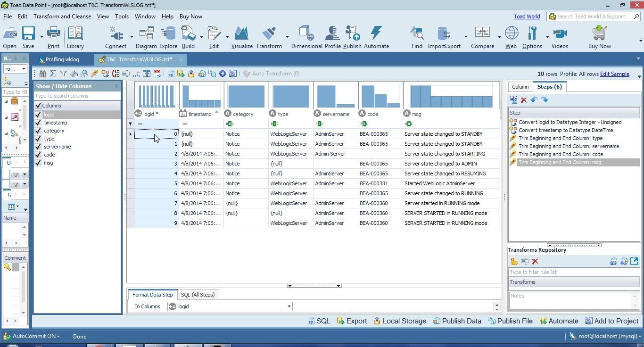
Task: Click the Connect plug icon
Action: coord(116,33)
